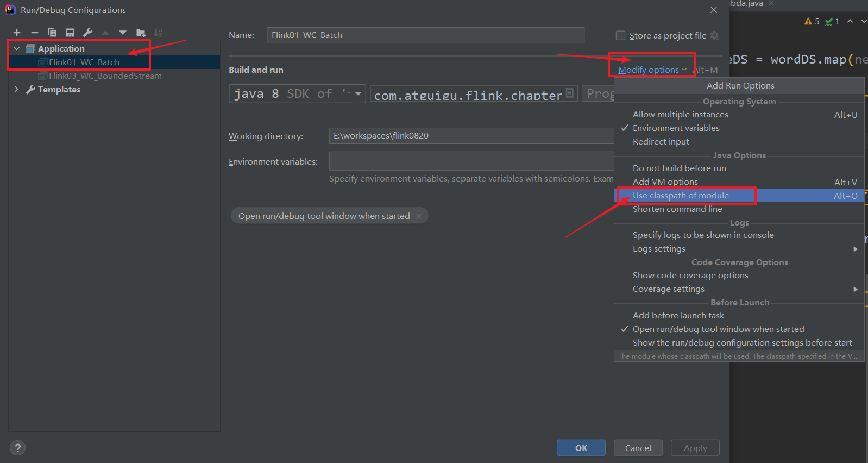Choose Show code coverage options

739,276
